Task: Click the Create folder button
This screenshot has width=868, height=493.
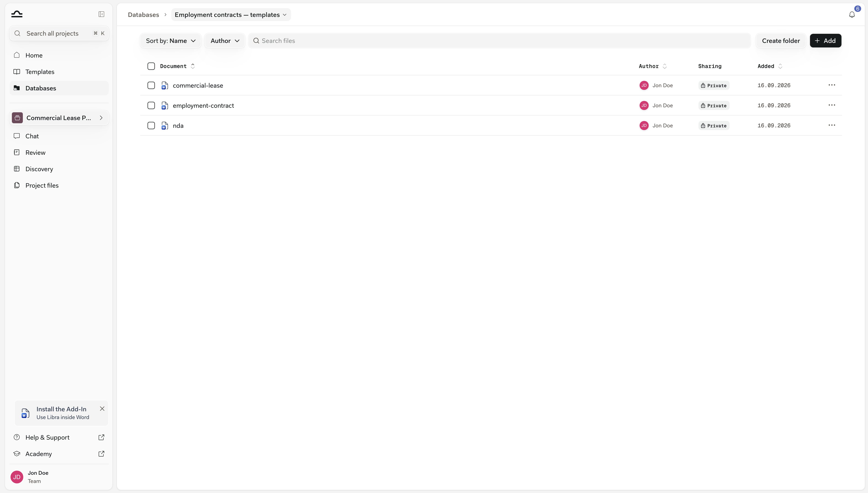Action: coord(781,41)
